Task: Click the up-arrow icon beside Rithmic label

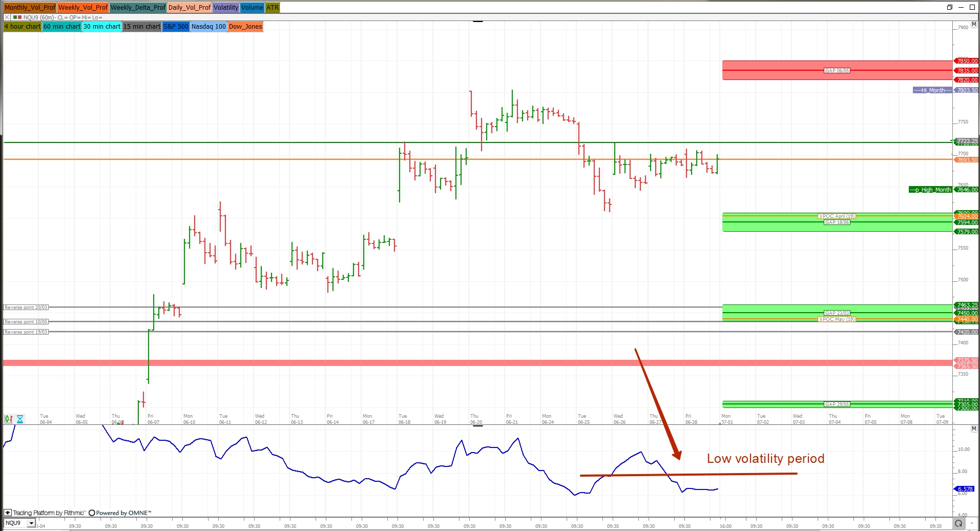Action: click(8, 513)
